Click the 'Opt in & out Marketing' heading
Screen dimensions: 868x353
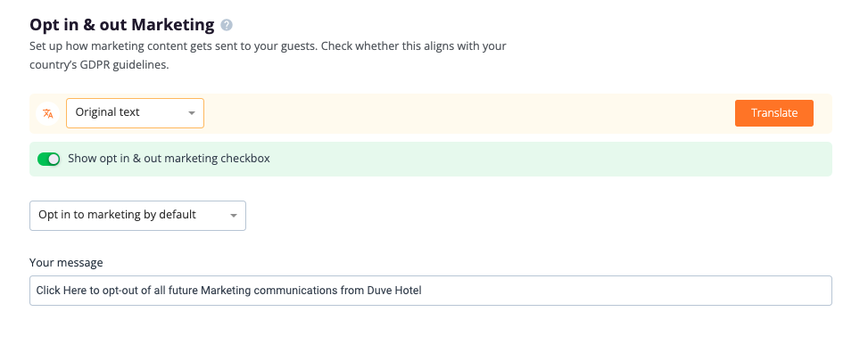click(x=122, y=25)
